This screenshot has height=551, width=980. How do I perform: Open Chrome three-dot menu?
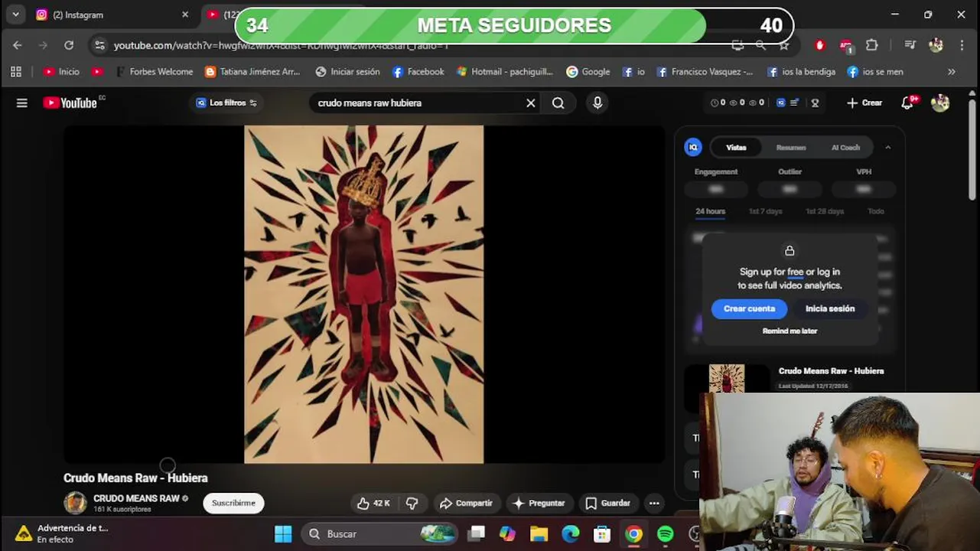tap(962, 45)
